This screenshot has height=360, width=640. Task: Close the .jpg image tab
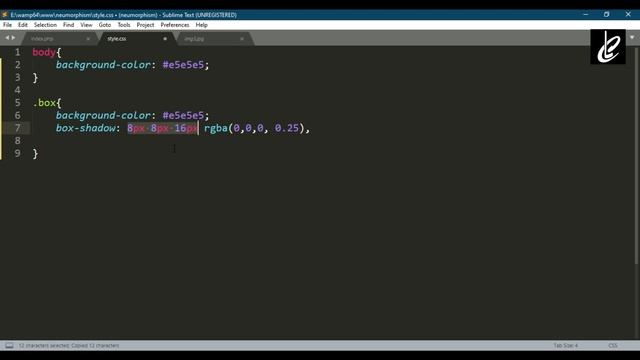click(242, 39)
